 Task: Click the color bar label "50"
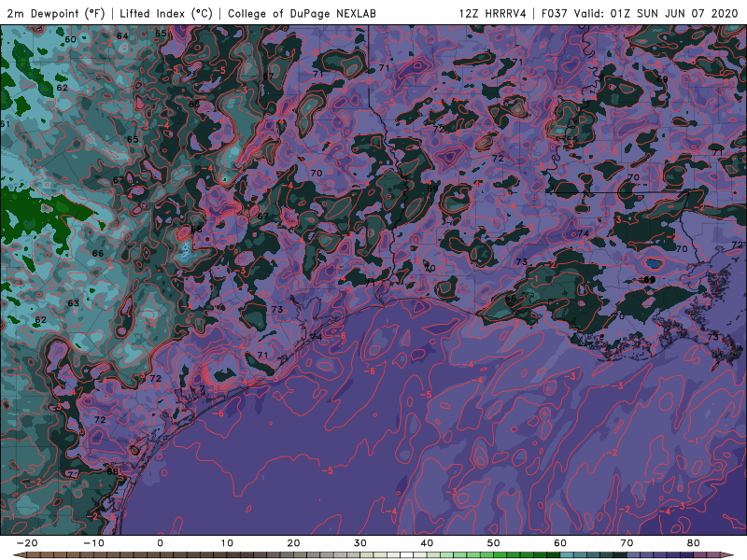tap(494, 543)
